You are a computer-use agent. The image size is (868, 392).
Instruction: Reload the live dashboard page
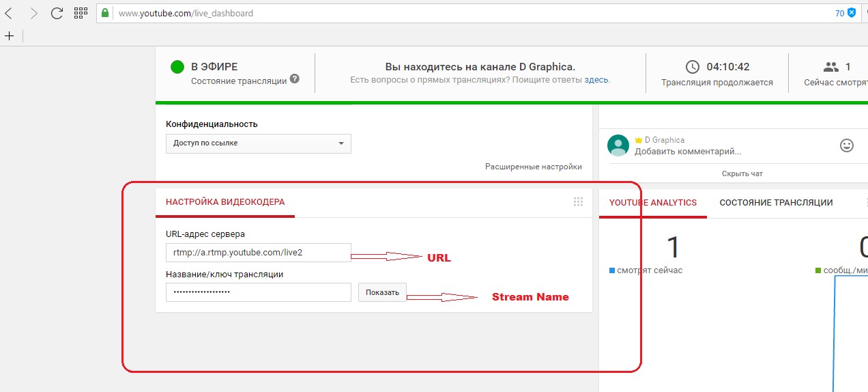[57, 13]
